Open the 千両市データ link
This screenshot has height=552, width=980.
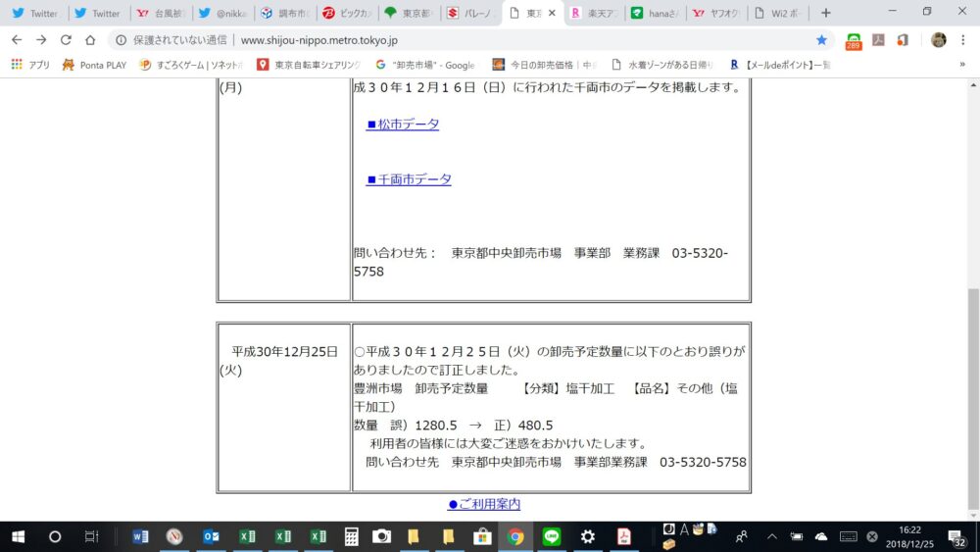pos(409,179)
